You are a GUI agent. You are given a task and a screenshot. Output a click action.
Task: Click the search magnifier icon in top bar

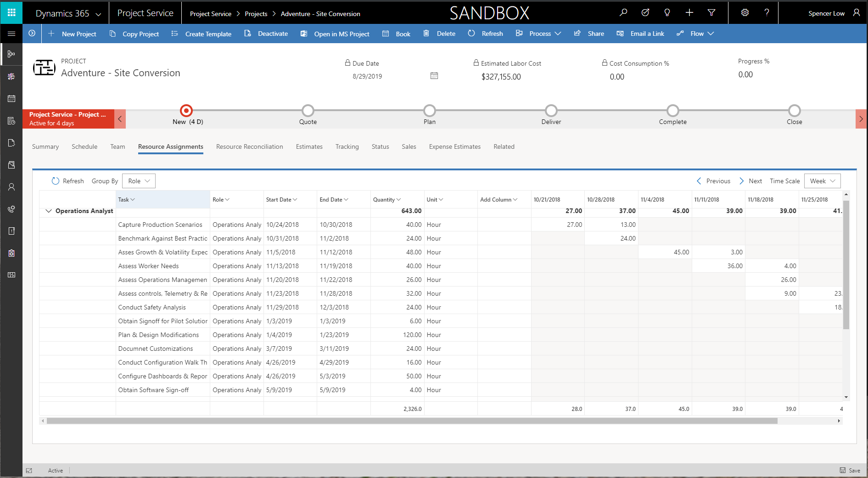[x=623, y=13]
